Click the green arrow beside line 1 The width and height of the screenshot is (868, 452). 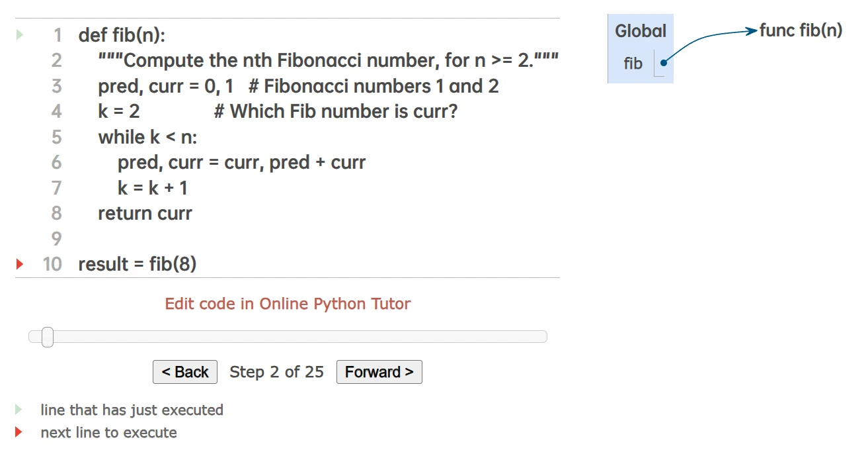pos(20,34)
